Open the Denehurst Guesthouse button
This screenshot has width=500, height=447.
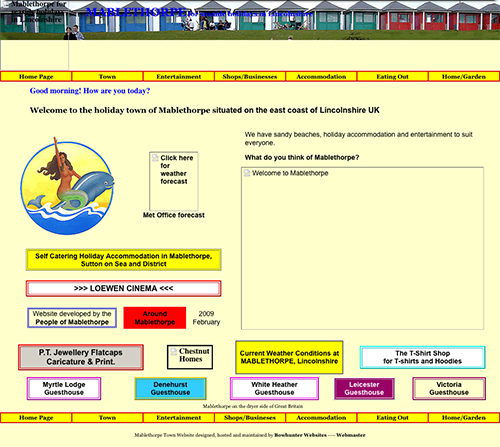click(x=170, y=388)
